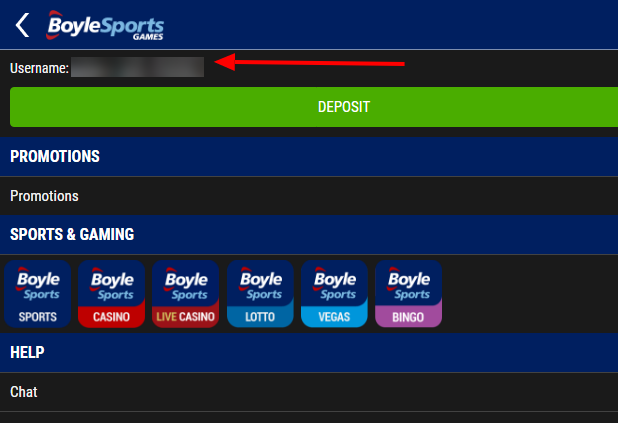
Task: Select the Boyle Sports LOTTO tile
Action: [260, 294]
